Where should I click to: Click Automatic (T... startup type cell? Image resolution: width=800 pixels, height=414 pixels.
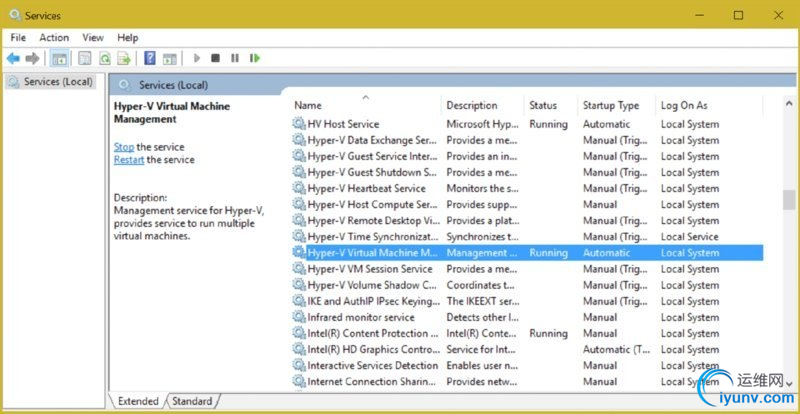(x=616, y=350)
